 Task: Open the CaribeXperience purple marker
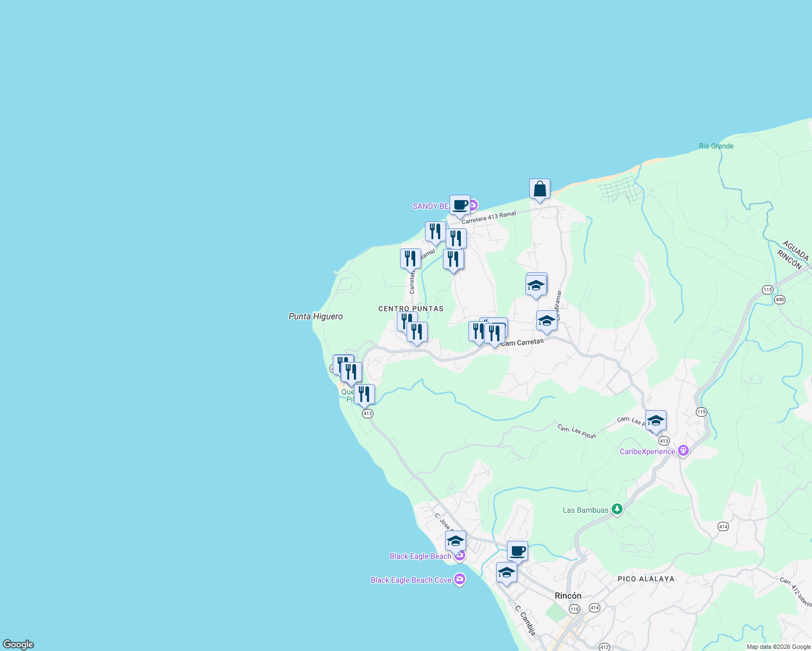pyautogui.click(x=683, y=450)
